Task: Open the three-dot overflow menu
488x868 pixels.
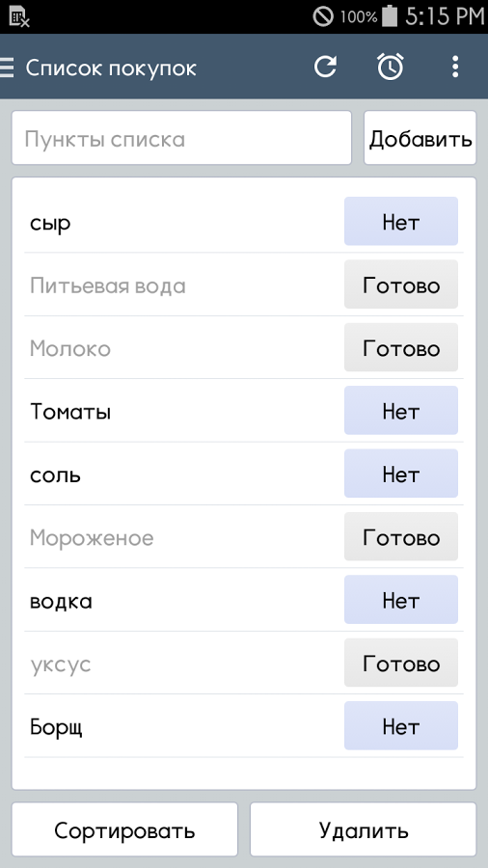Action: 455,67
